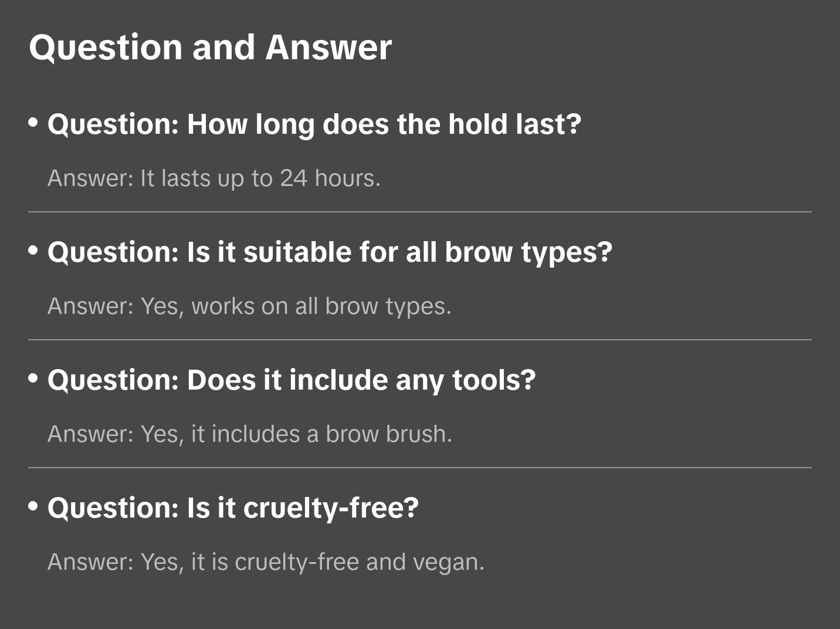Click "24 hours" in the first answer
This screenshot has width=840, height=629.
pos(330,178)
